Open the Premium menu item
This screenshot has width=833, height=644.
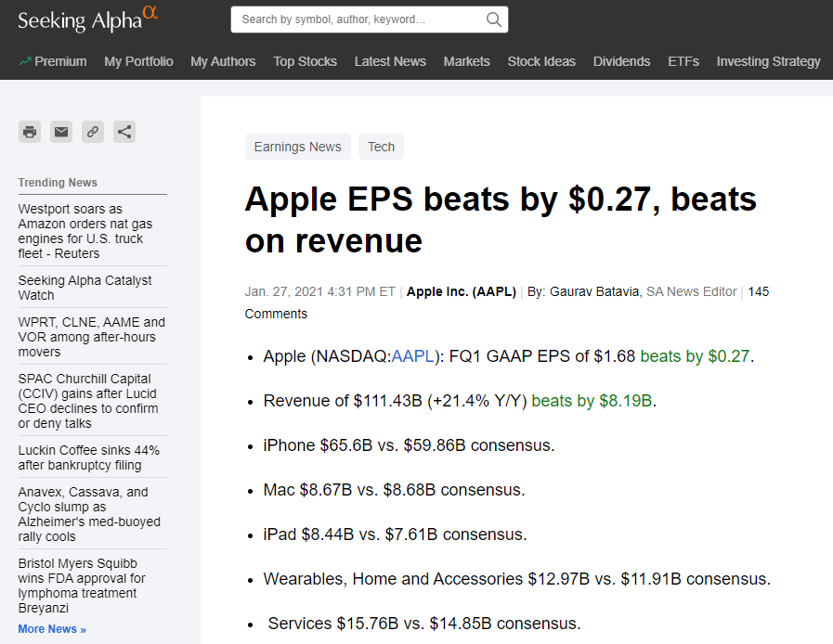coord(53,61)
